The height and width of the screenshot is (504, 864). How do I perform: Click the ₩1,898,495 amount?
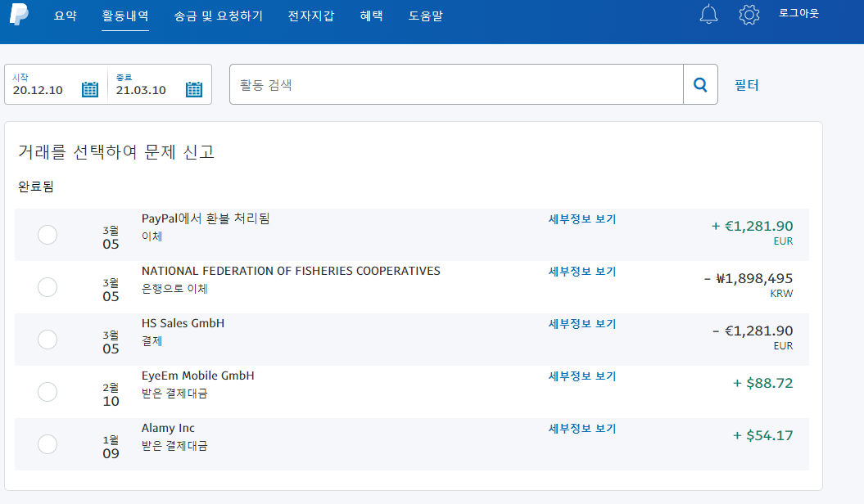click(x=749, y=278)
